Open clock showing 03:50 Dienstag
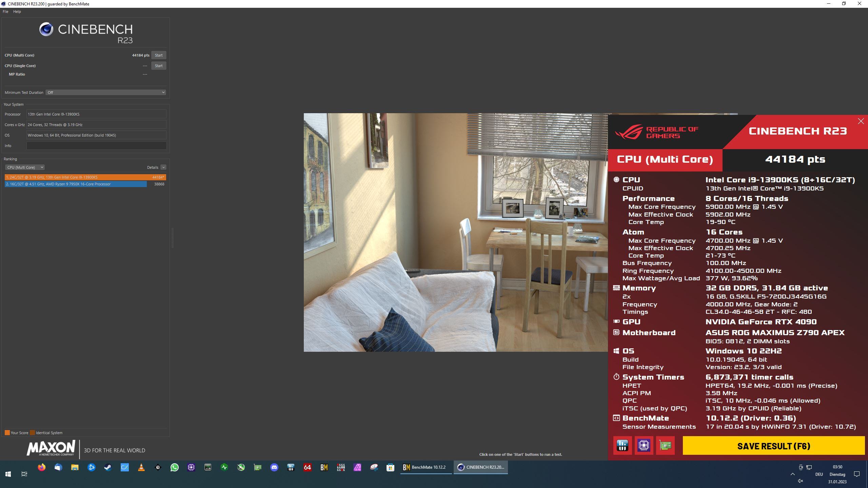The height and width of the screenshot is (488, 868). (837, 474)
